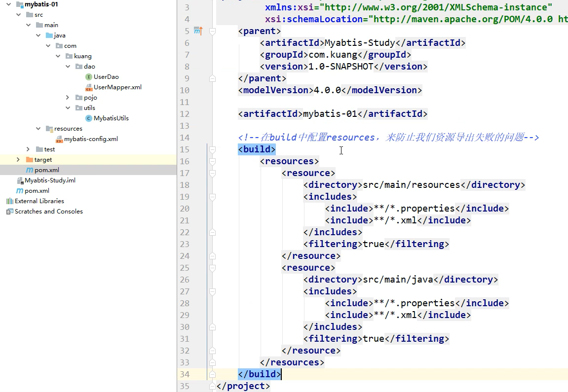568x392 pixels.
Task: Click the test folder icon
Action: [x=39, y=149]
